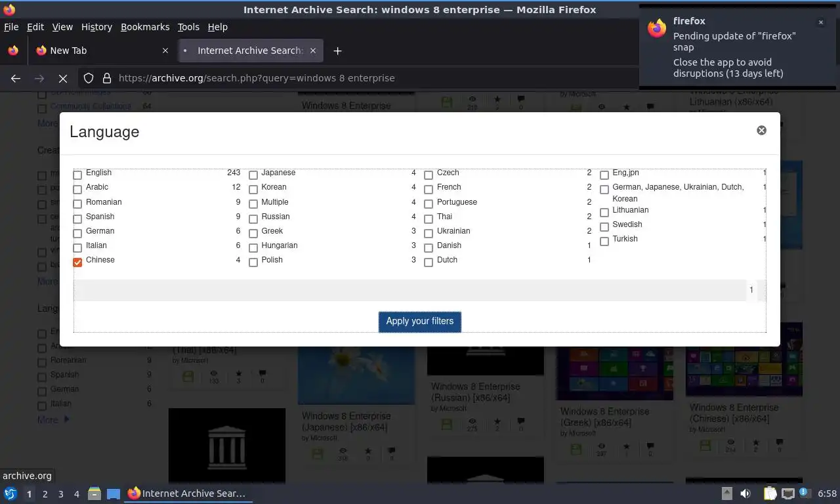Stop page loading with X button
840x504 pixels.
tap(63, 78)
